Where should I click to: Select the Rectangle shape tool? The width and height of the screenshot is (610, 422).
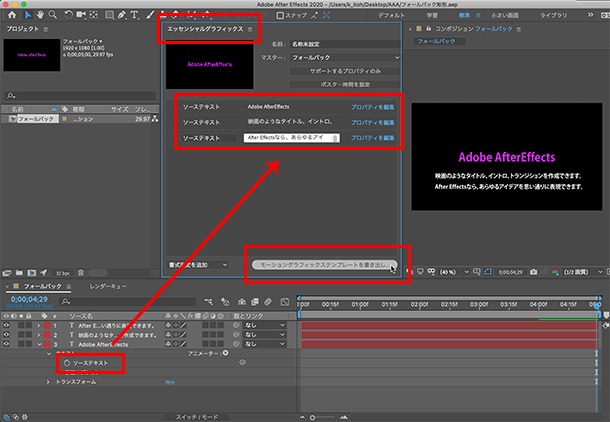click(110, 15)
